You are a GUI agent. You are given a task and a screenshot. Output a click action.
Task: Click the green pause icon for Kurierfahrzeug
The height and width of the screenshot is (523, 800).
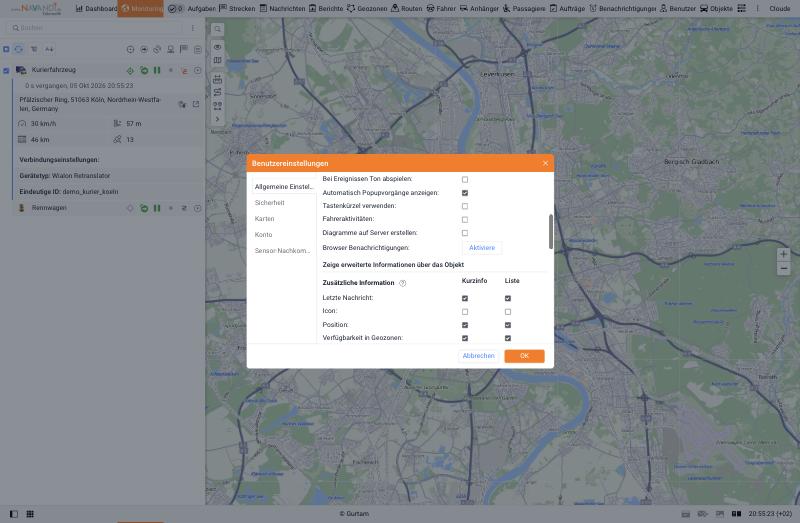tap(157, 70)
